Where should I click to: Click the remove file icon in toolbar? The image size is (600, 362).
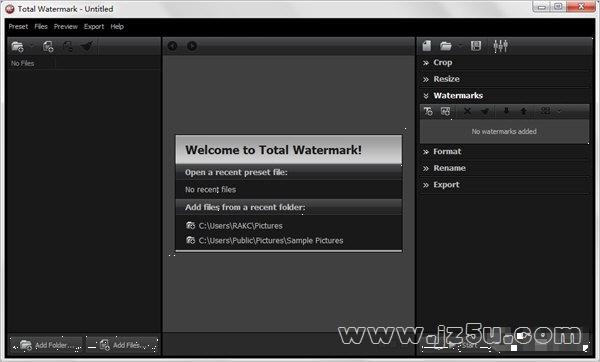68,47
